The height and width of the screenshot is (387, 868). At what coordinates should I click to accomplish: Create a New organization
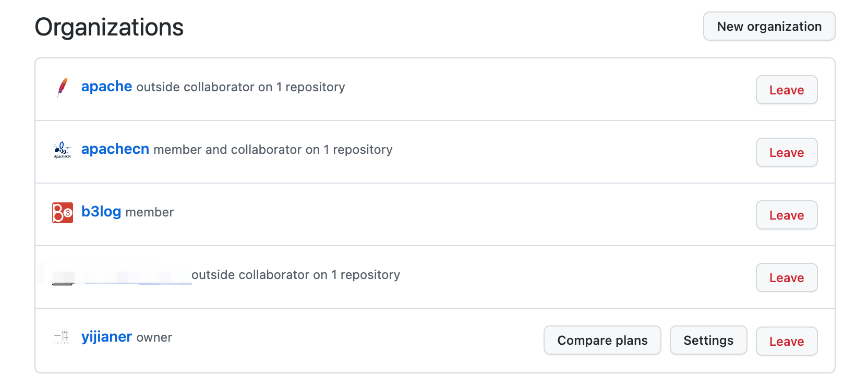[x=768, y=27]
